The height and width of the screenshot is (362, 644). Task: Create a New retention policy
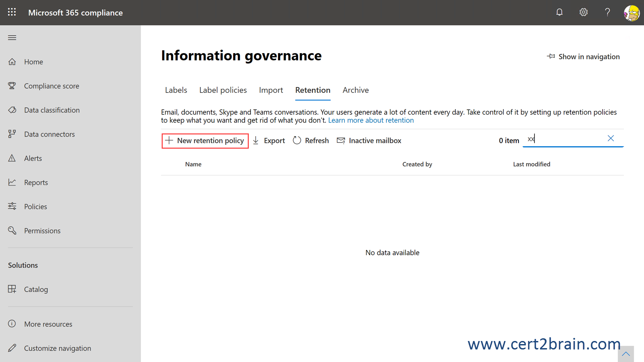tap(205, 141)
